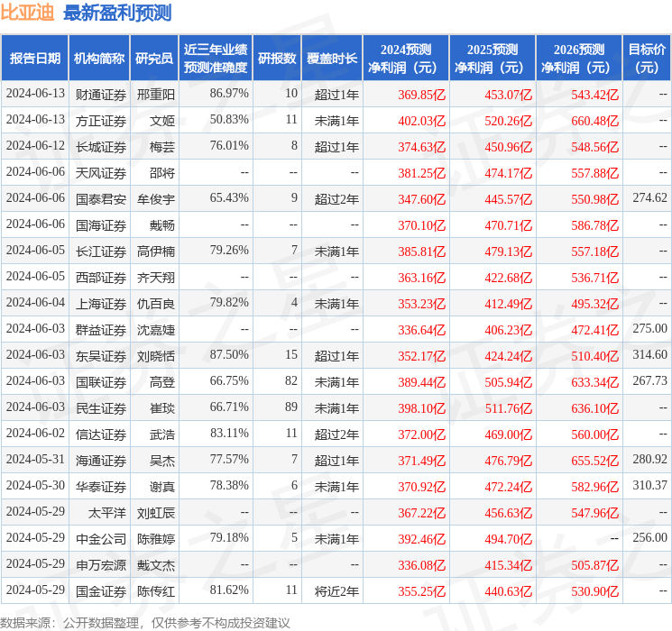This screenshot has width=672, height=631.
Task: Select the 研究员 column header
Action: click(x=154, y=59)
